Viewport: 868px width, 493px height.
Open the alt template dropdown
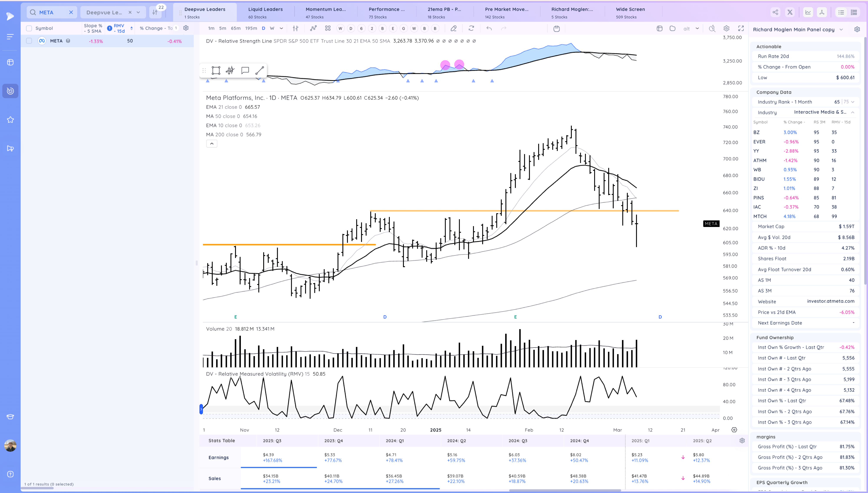pyautogui.click(x=691, y=28)
